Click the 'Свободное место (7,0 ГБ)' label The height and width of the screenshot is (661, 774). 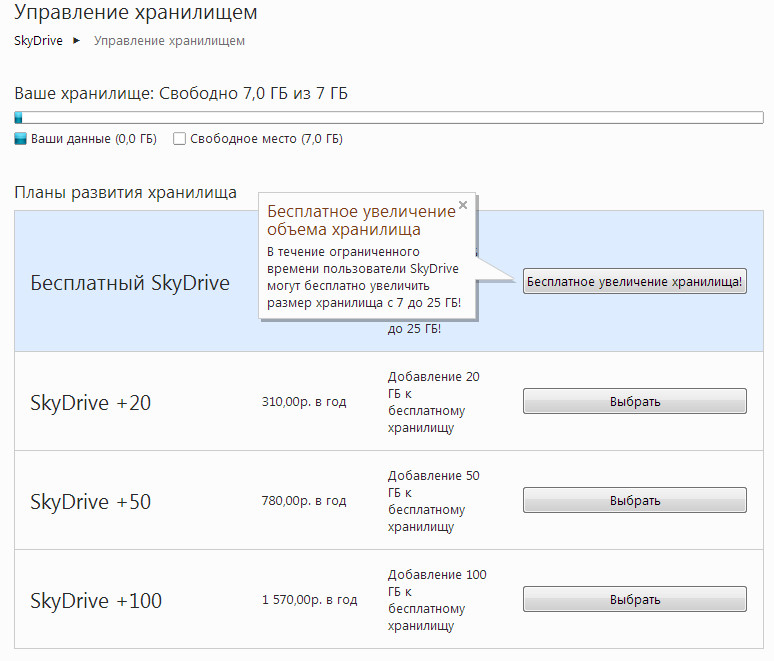(267, 139)
